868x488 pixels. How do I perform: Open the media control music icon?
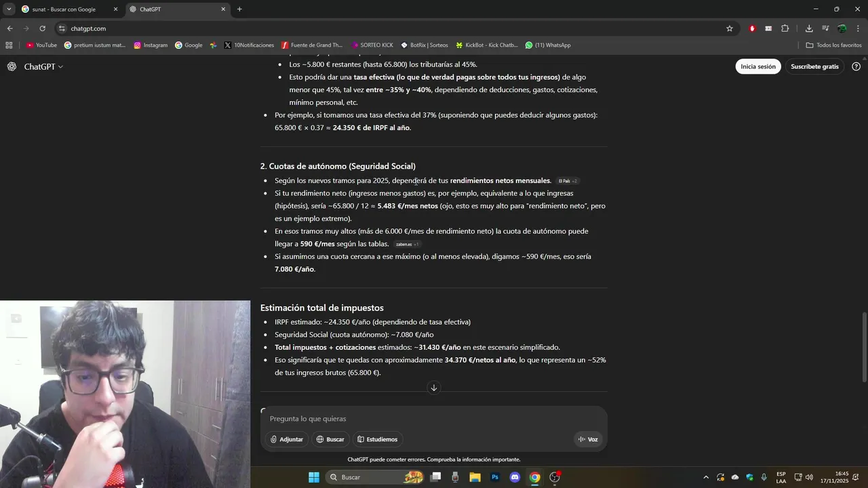click(x=825, y=28)
